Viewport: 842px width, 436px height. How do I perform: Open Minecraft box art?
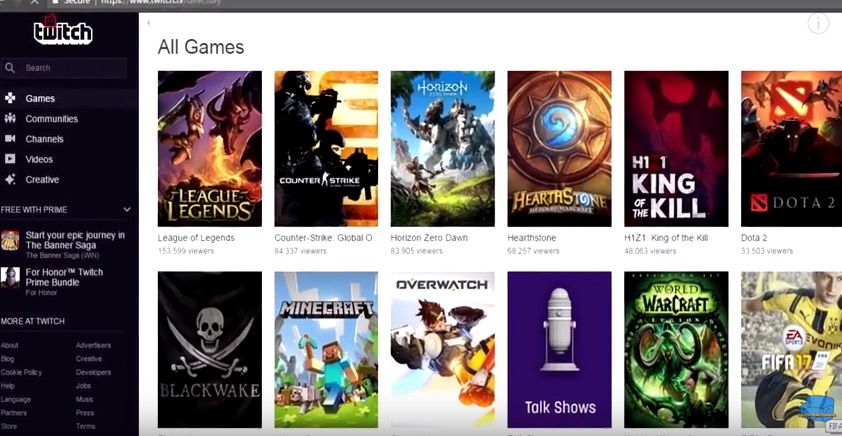(326, 350)
